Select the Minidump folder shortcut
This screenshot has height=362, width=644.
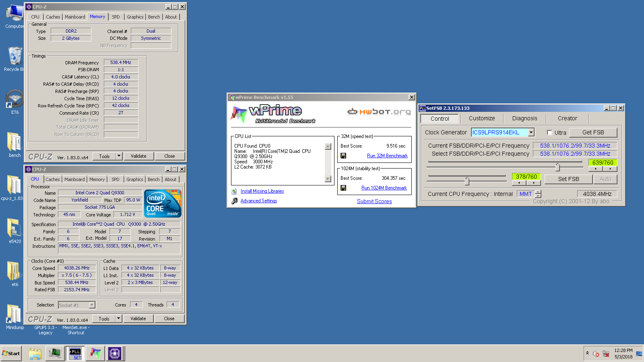(x=15, y=317)
